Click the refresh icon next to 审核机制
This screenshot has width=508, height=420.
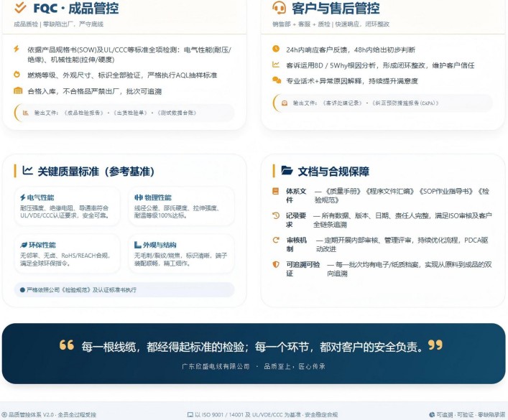coord(276,240)
